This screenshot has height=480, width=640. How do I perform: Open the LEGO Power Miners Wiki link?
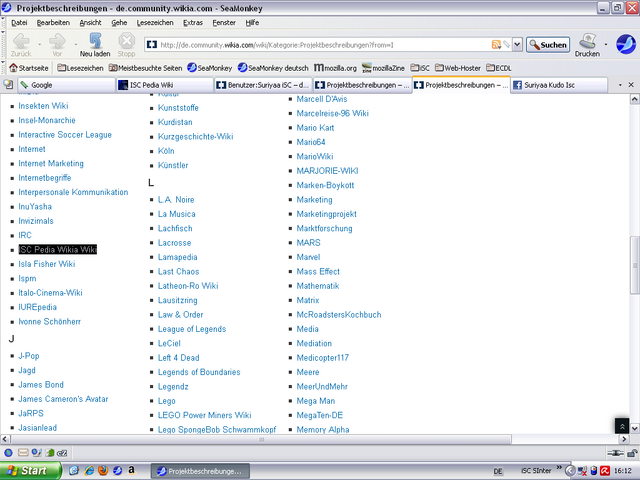(x=204, y=415)
